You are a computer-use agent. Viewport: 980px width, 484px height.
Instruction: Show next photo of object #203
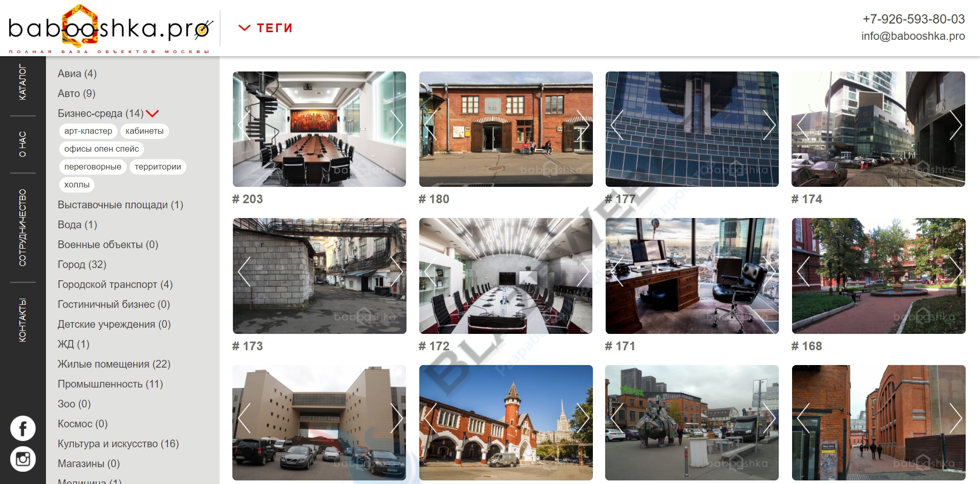click(x=396, y=125)
